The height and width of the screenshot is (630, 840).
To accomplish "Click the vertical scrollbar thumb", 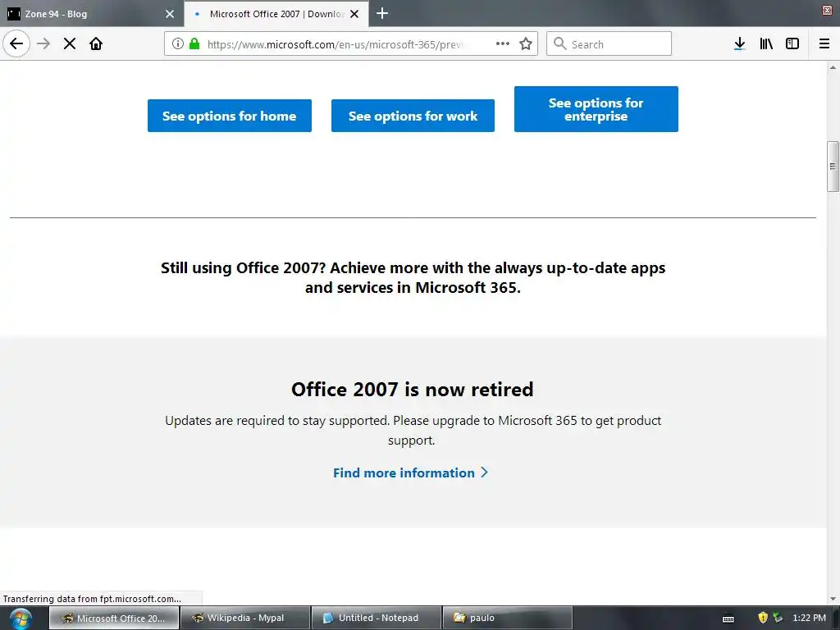I will 833,166.
